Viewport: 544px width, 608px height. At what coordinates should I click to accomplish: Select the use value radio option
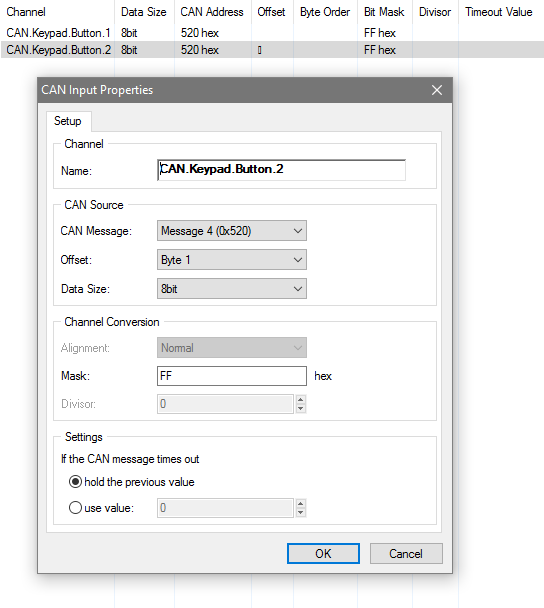click(x=101, y=508)
